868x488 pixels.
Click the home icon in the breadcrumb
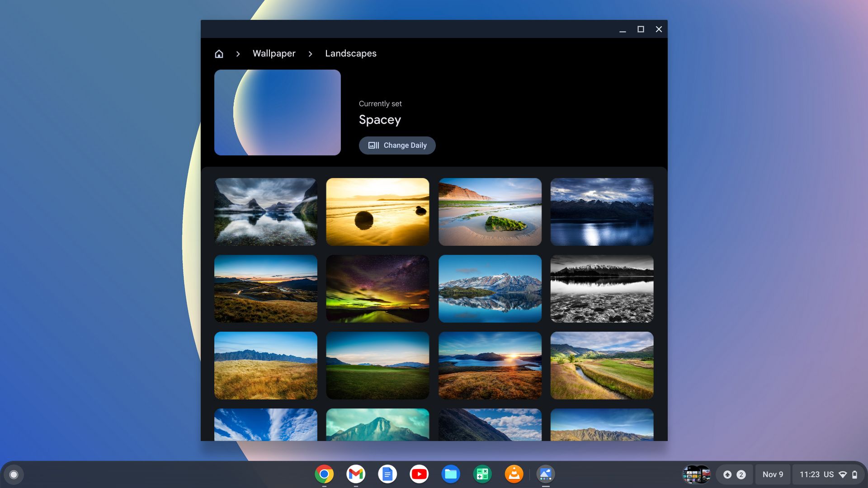click(219, 53)
